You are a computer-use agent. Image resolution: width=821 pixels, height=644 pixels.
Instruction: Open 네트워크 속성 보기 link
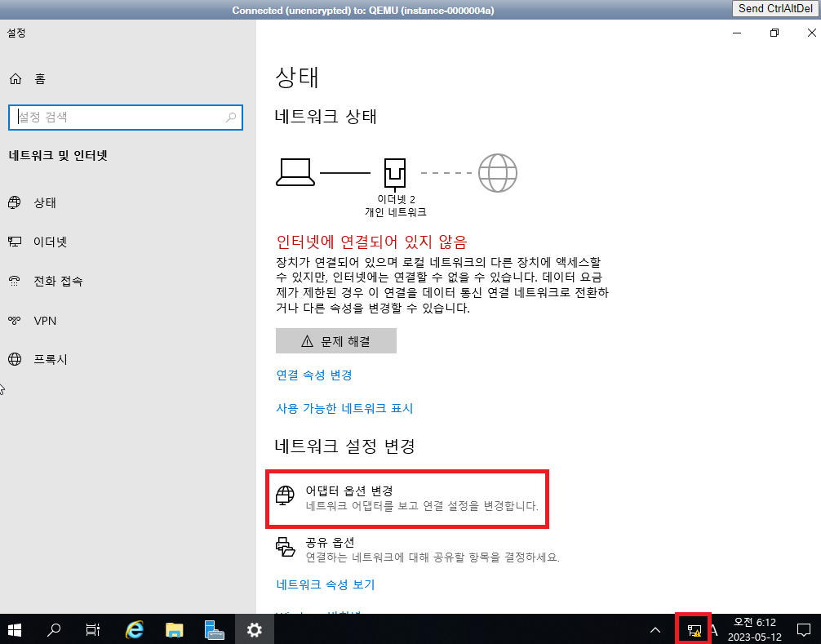tap(326, 584)
